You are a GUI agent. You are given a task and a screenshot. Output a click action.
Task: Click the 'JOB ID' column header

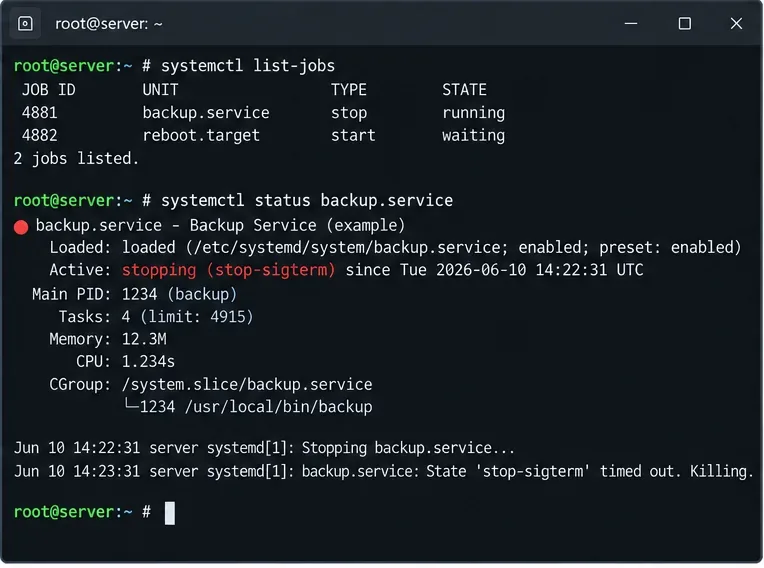pos(49,90)
